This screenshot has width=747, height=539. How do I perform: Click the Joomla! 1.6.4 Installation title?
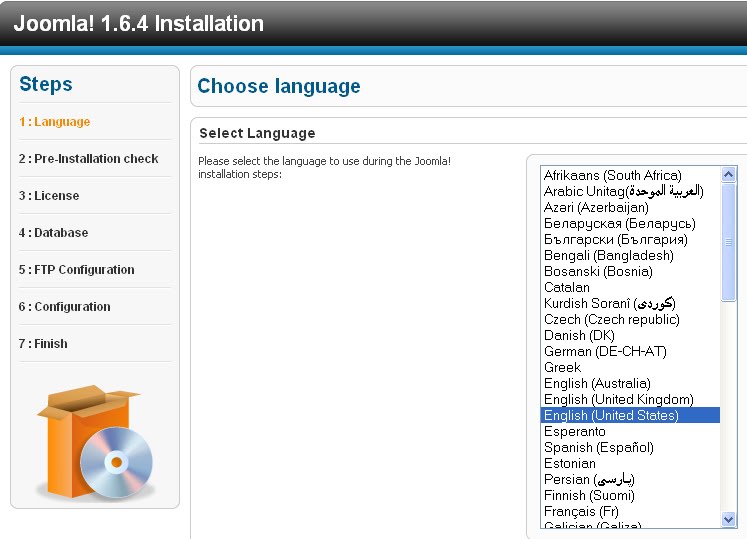click(x=139, y=23)
